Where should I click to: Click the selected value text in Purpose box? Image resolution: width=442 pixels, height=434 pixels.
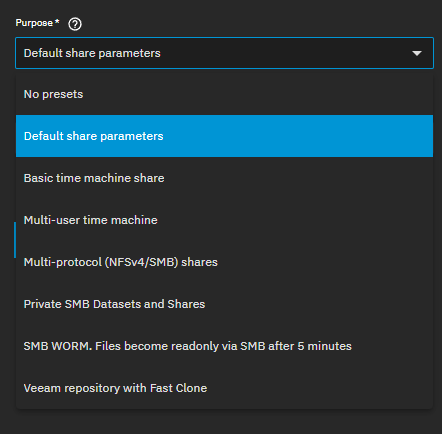click(92, 53)
